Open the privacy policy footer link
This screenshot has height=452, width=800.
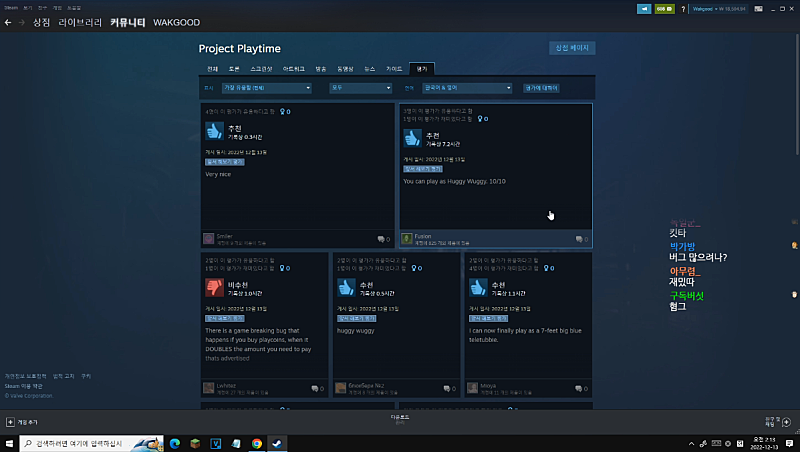click(x=26, y=376)
